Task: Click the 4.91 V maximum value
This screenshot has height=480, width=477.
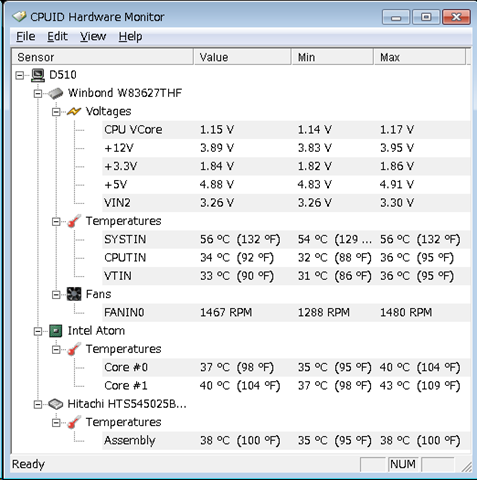Action: point(397,185)
